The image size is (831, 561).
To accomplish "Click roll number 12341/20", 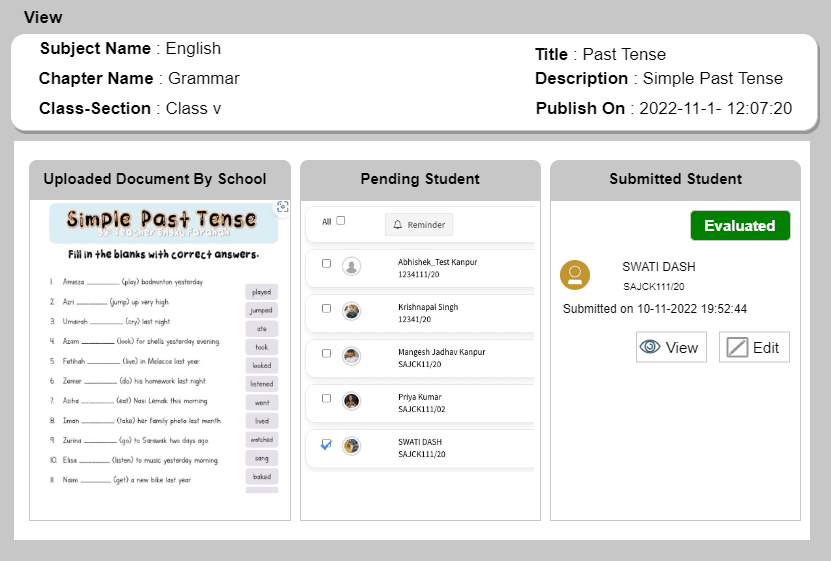I will [414, 319].
